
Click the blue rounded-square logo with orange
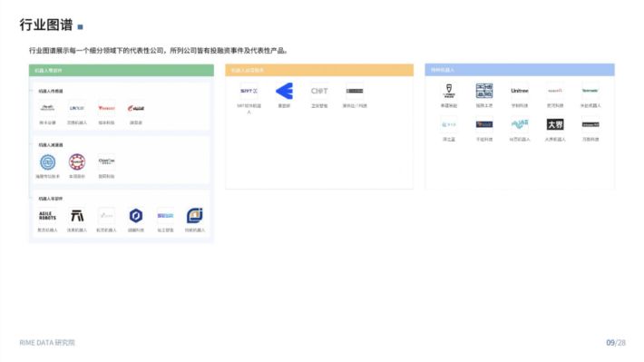pos(195,216)
